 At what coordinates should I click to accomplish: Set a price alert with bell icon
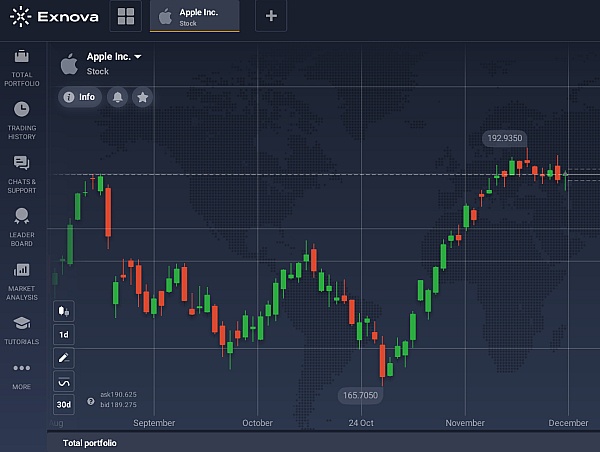pyautogui.click(x=117, y=97)
